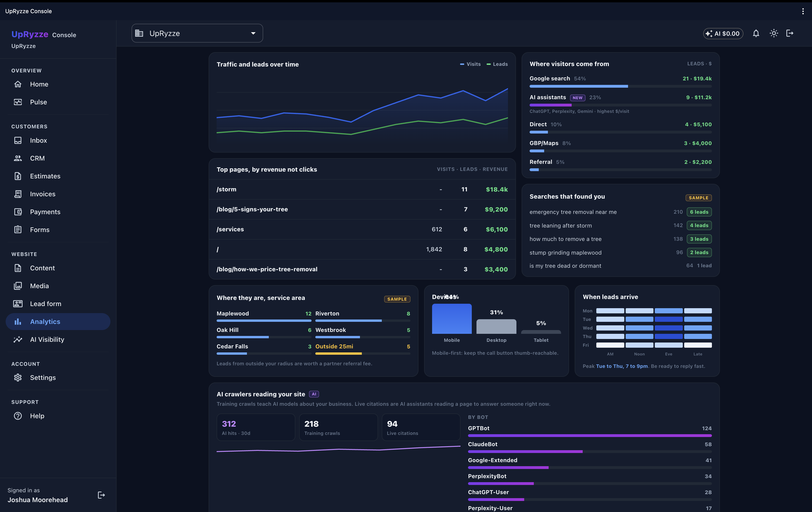812x512 pixels.
Task: Click building icon in UpRyzze selector
Action: [139, 33]
